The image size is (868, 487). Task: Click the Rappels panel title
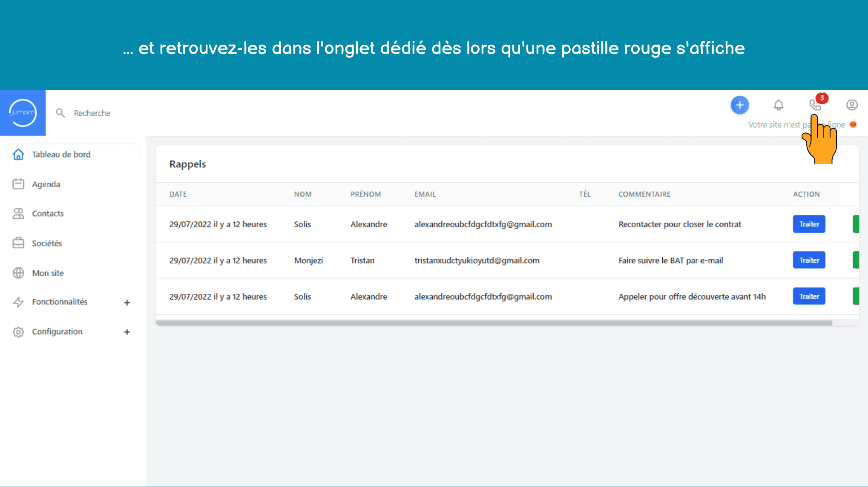187,164
